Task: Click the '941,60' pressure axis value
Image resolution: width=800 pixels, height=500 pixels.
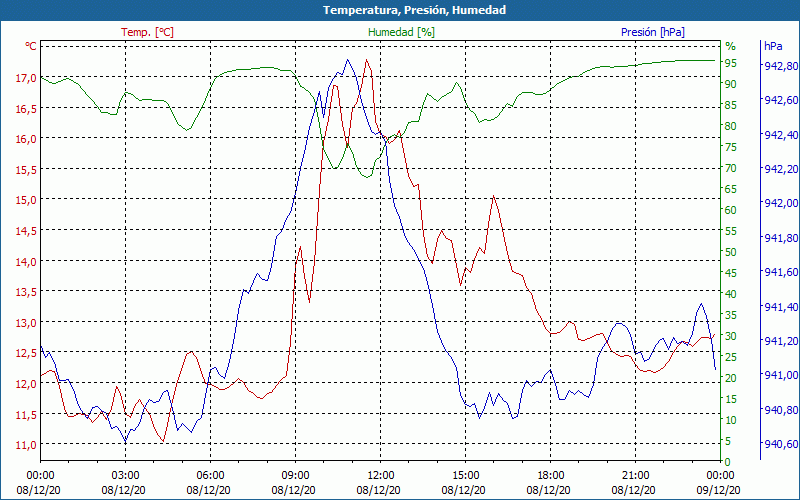Action: click(x=781, y=272)
